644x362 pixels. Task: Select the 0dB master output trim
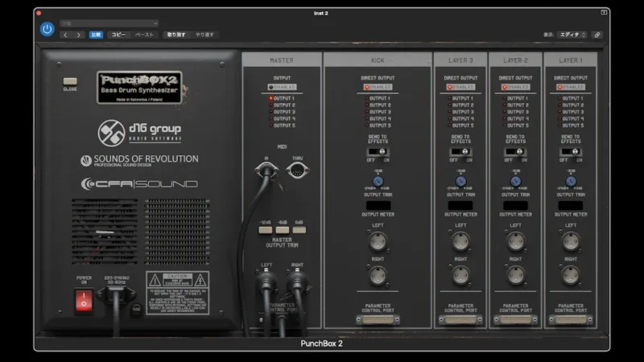[299, 230]
